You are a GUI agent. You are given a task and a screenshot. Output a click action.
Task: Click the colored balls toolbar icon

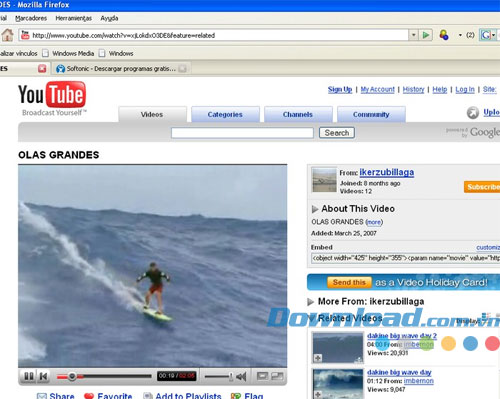[x=444, y=35]
